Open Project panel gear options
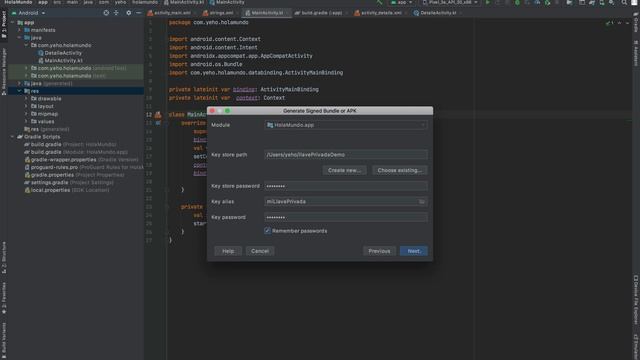The height and width of the screenshot is (360, 640). pos(129,13)
